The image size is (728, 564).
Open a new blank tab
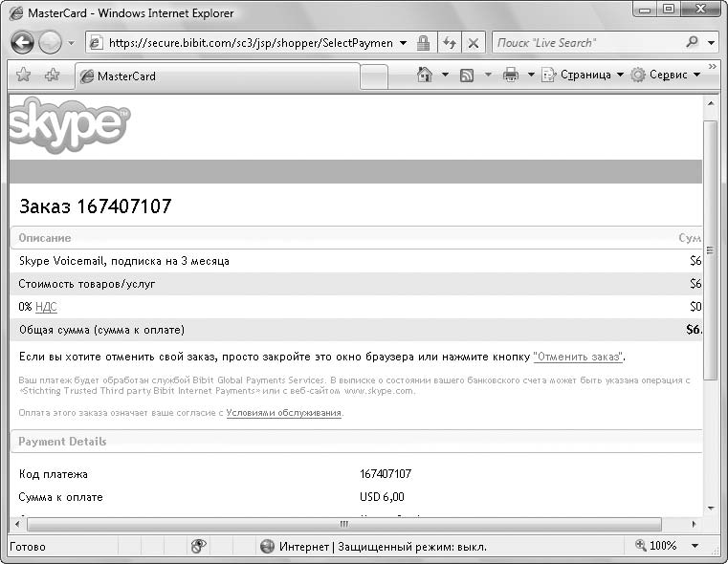374,76
